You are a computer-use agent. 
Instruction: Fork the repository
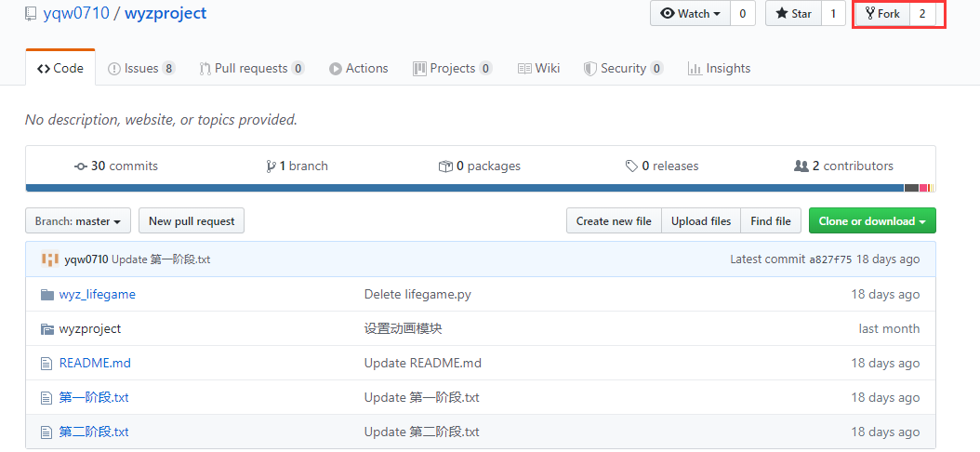point(882,14)
